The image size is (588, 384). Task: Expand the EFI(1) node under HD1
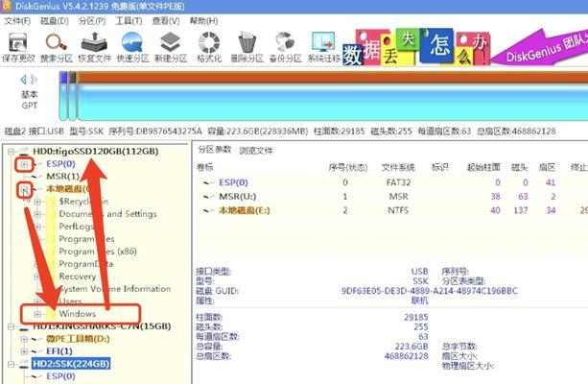(x=24, y=351)
